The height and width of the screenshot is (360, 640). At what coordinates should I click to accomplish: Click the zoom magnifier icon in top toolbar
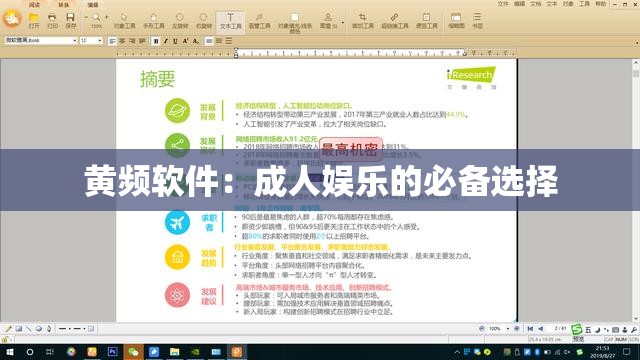coord(96,18)
